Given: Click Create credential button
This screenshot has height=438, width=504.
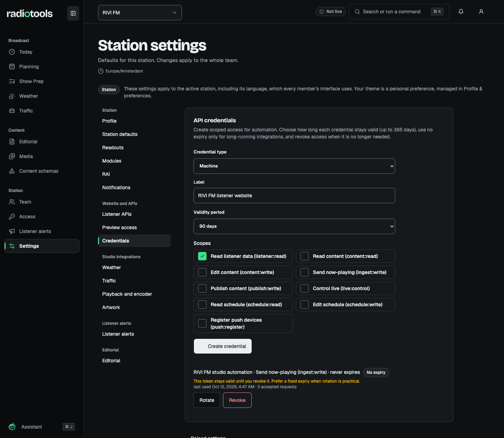Looking at the screenshot, I should (x=223, y=346).
